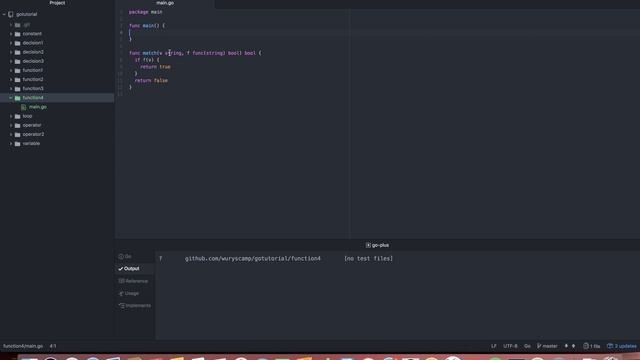
Task: Expand the decision1 folder arrow
Action: click(x=11, y=43)
